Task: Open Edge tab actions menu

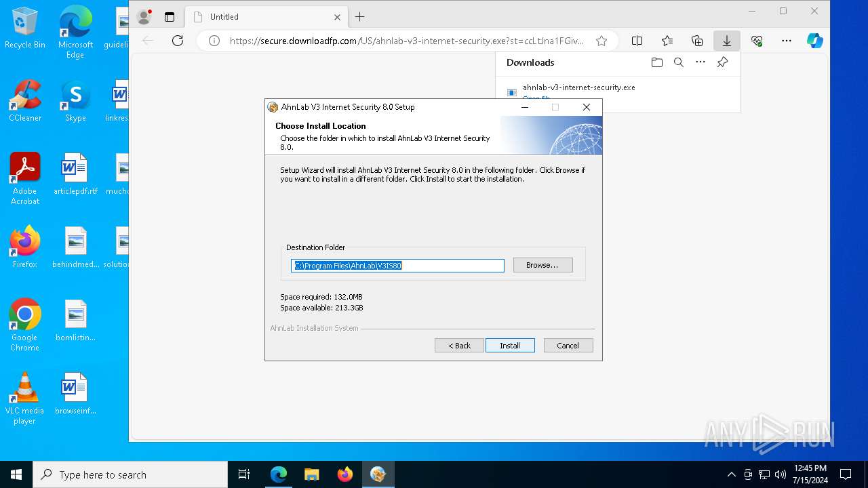Action: (170, 17)
